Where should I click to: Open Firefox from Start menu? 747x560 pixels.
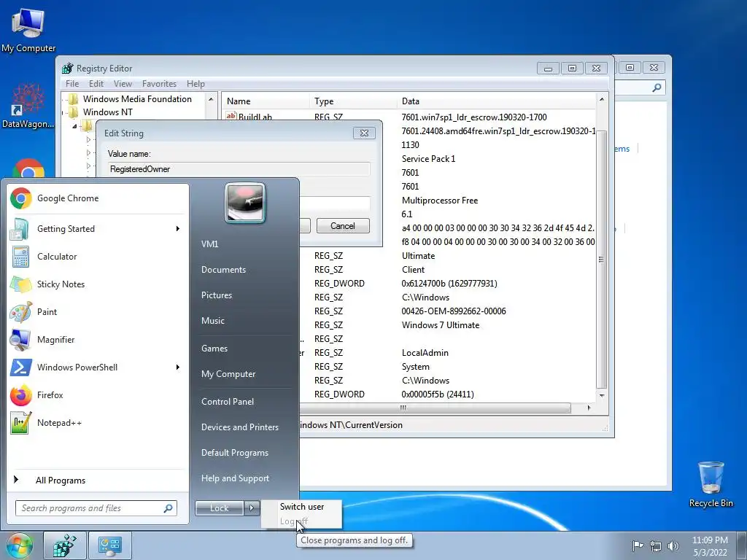97,394
